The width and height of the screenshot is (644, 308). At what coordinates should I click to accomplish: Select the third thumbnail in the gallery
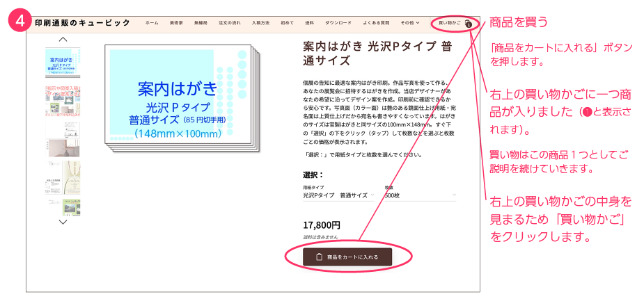pyautogui.click(x=63, y=140)
